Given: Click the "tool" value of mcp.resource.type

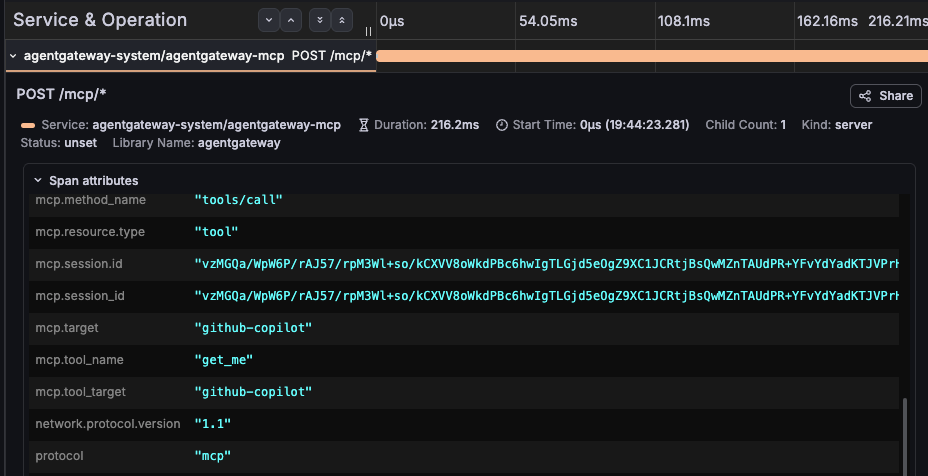Looking at the screenshot, I should click(x=216, y=232).
